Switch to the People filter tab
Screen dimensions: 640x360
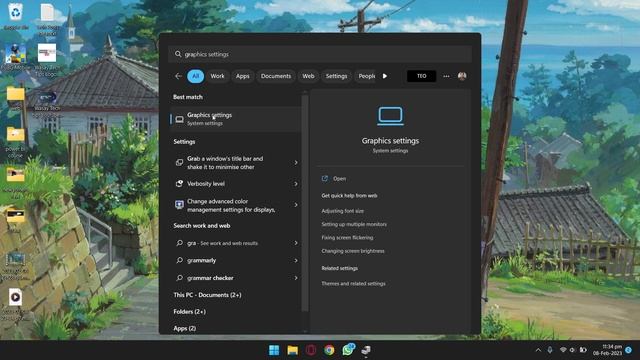pos(366,76)
